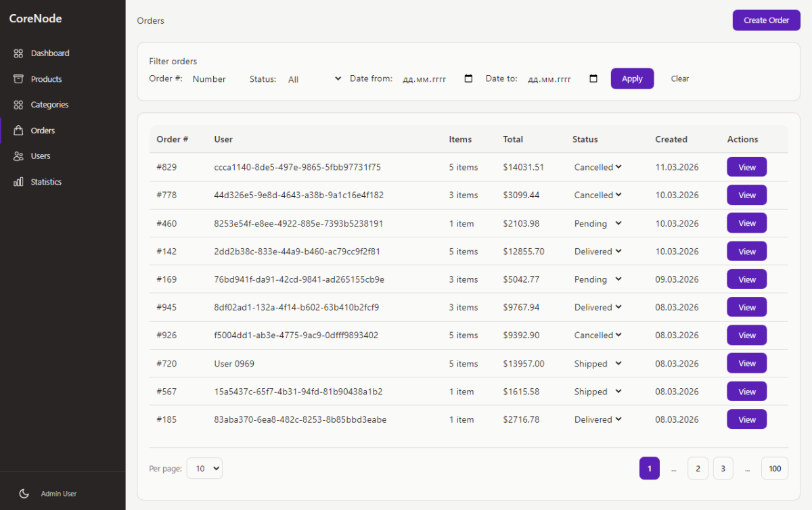Image resolution: width=812 pixels, height=510 pixels.
Task: Open the Date to calendar picker icon
Action: tap(593, 78)
